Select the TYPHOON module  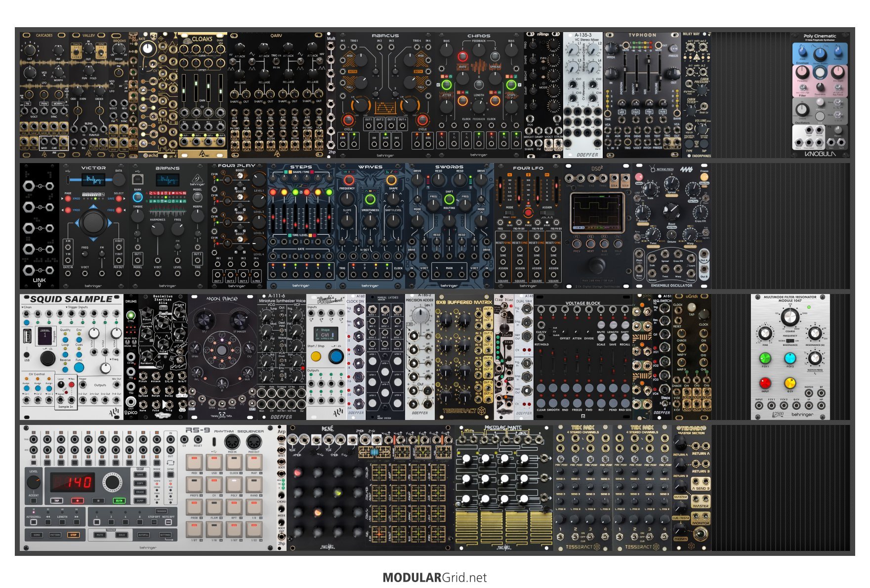pos(642,95)
